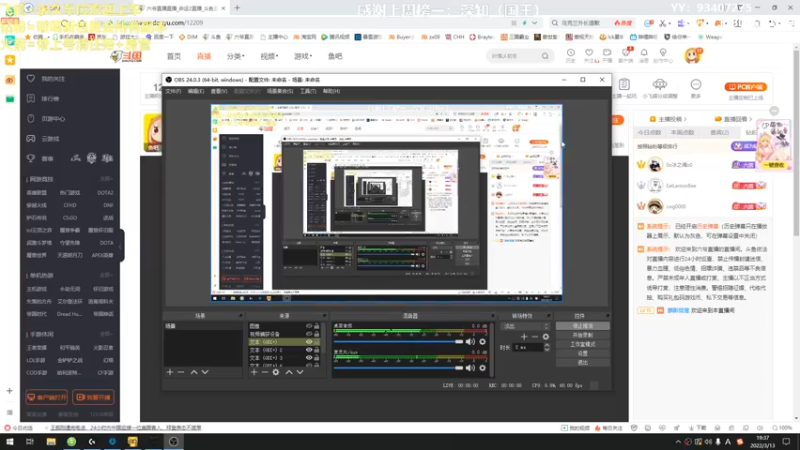The image size is (800, 450).
Task: Move the selected source down
Action: coord(300,372)
